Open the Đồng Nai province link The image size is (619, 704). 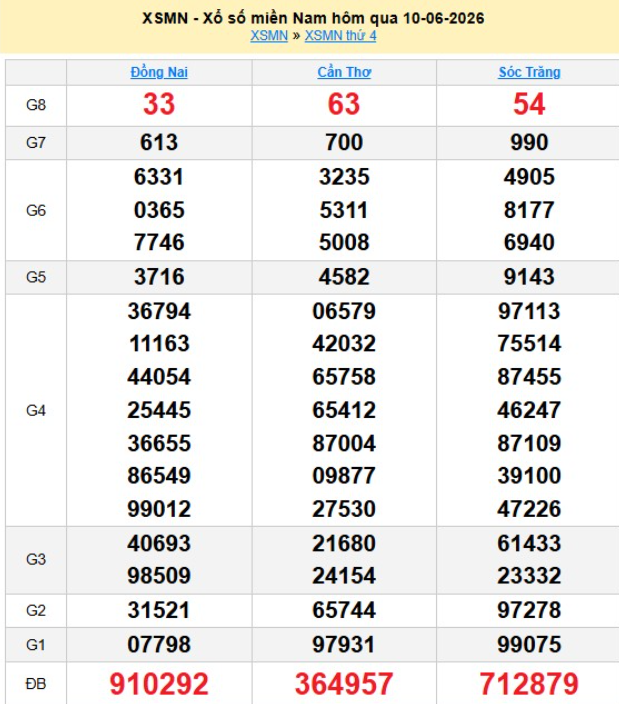pos(159,72)
